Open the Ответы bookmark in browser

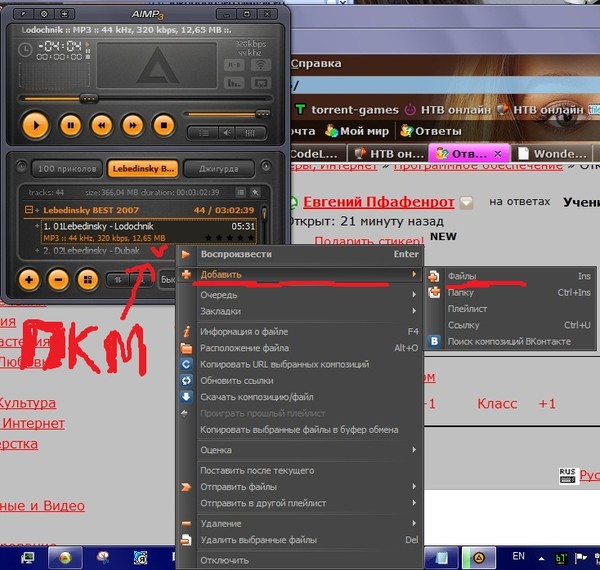click(x=431, y=131)
